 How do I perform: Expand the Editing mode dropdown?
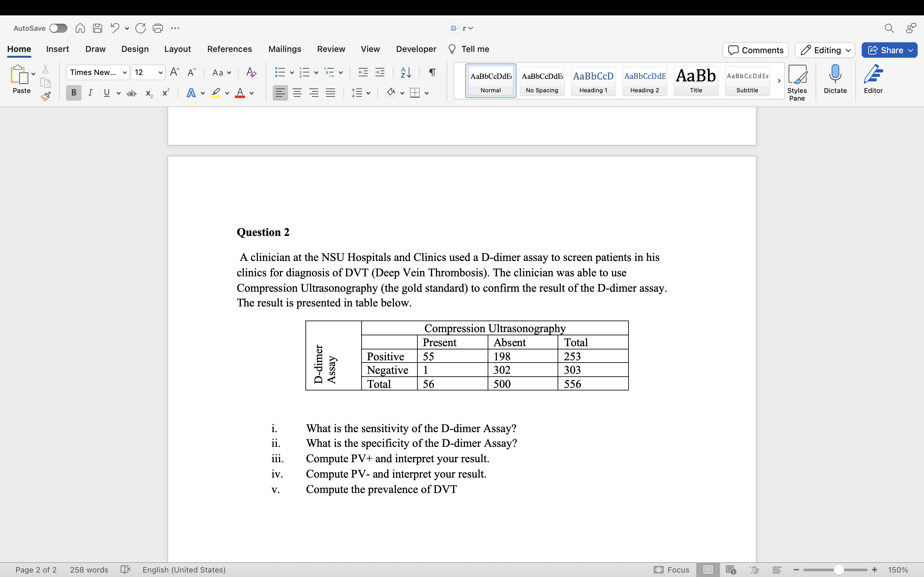pos(825,50)
